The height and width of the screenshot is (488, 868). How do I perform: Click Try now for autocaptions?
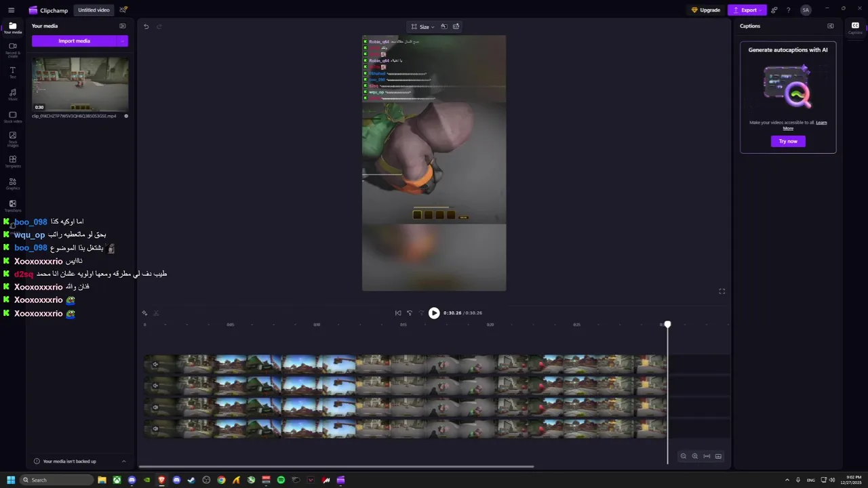(788, 141)
